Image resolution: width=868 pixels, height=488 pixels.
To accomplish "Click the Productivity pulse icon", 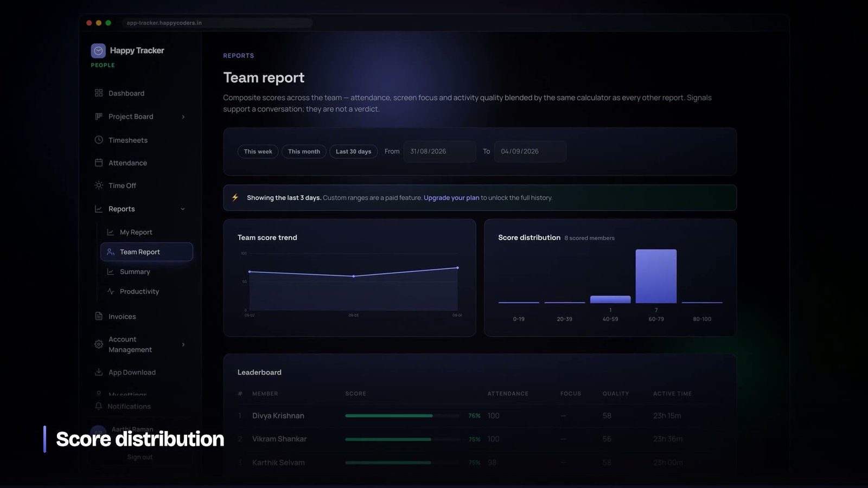I will (111, 291).
